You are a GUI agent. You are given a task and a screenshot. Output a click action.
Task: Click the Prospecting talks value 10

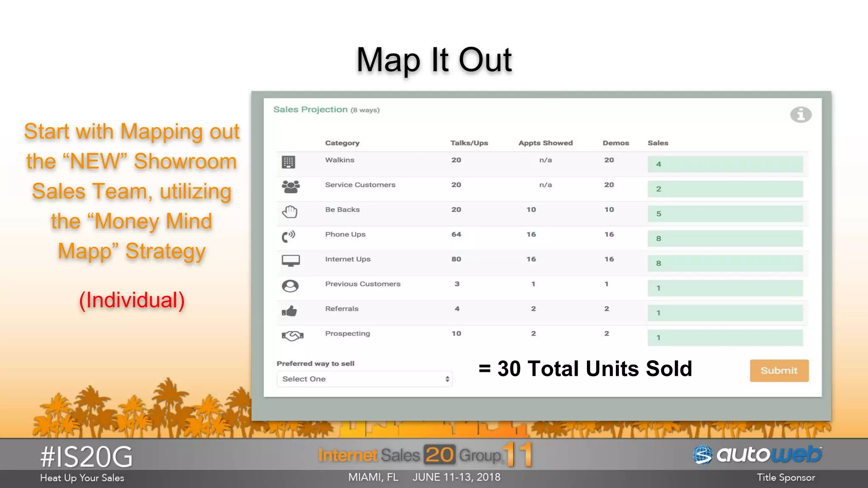tap(456, 333)
